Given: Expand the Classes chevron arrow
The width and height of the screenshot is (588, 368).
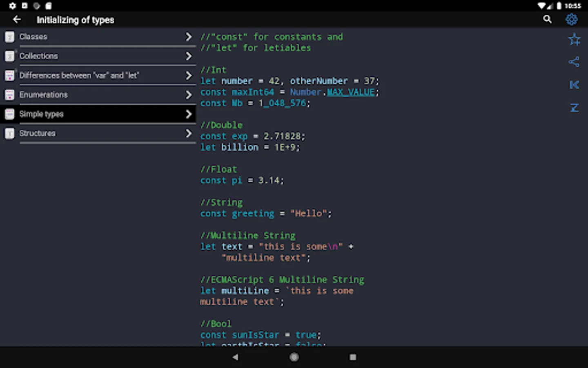Looking at the screenshot, I should coord(188,37).
